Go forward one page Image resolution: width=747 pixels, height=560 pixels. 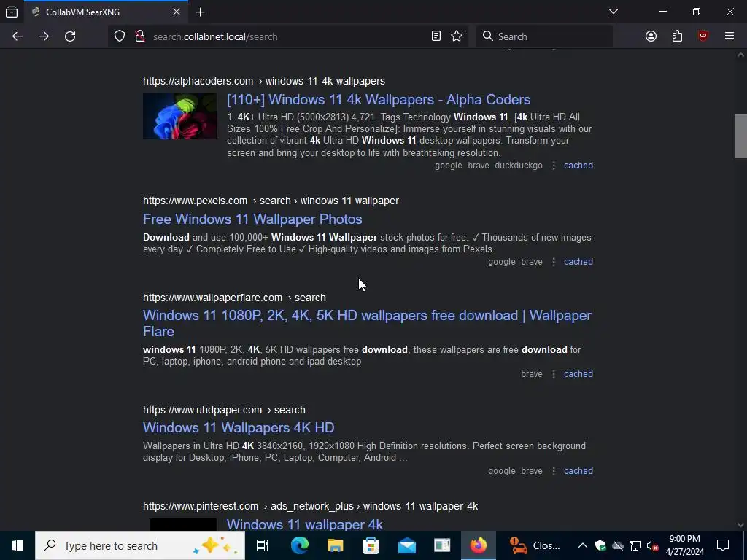[x=44, y=36]
